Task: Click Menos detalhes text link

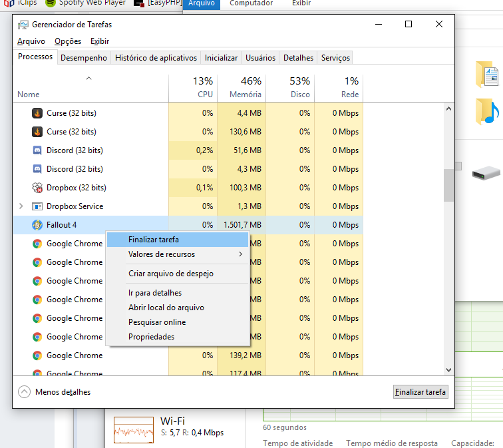Action: click(x=63, y=392)
